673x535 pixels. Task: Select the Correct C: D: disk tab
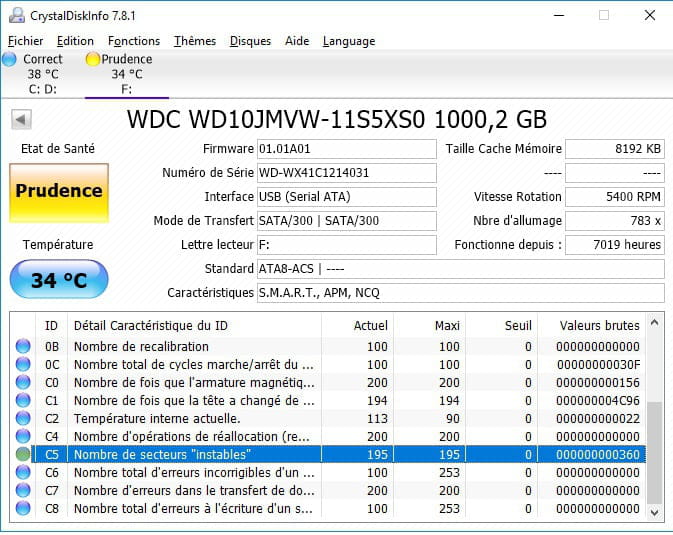click(x=42, y=74)
